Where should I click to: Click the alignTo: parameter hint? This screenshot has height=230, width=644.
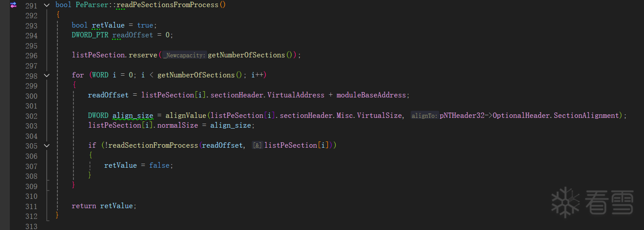(425, 116)
